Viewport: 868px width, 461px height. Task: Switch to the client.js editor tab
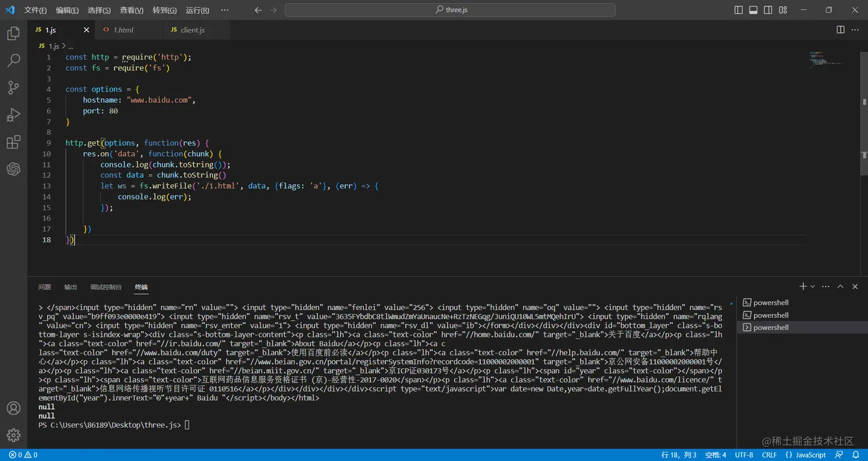[197, 30]
